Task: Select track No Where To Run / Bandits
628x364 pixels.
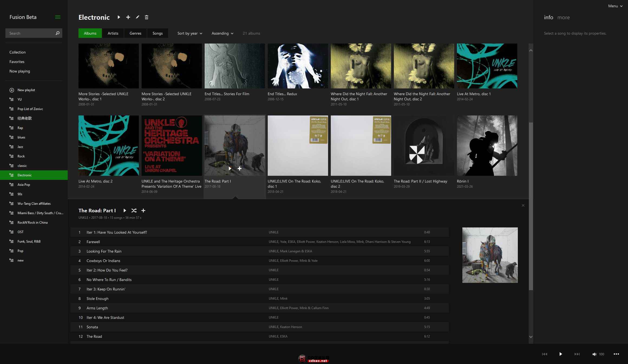Action: (260, 280)
